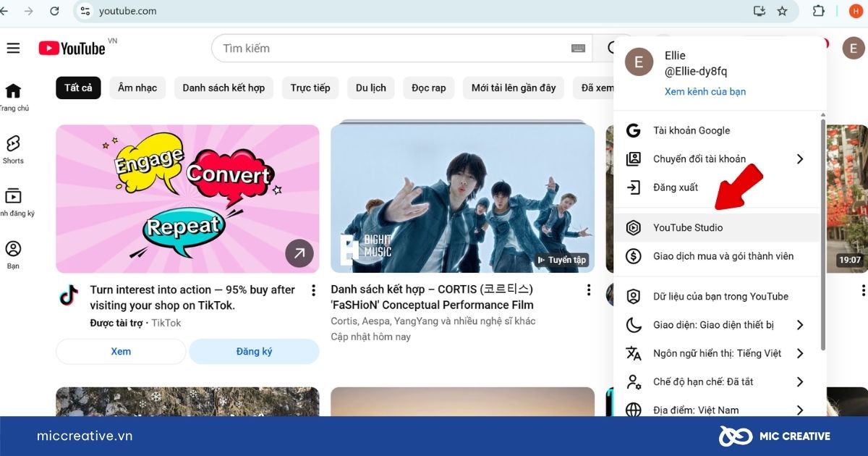Screen dimensions: 868x456
Task: View site information icon in address bar
Action: point(85,11)
